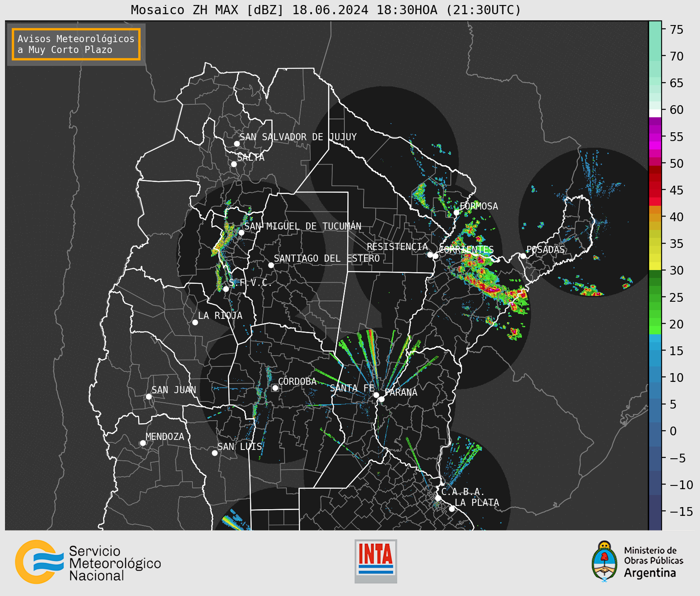Select the Paraná city dot
The image size is (700, 596).
pos(382,399)
